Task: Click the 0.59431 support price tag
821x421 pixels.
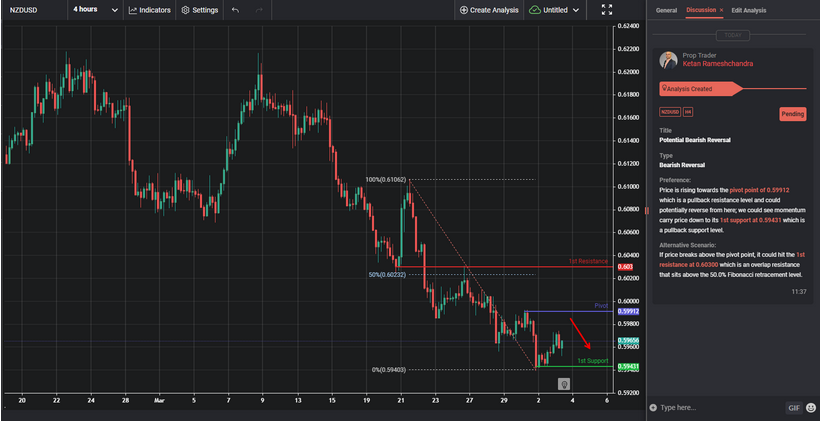Action: click(628, 366)
